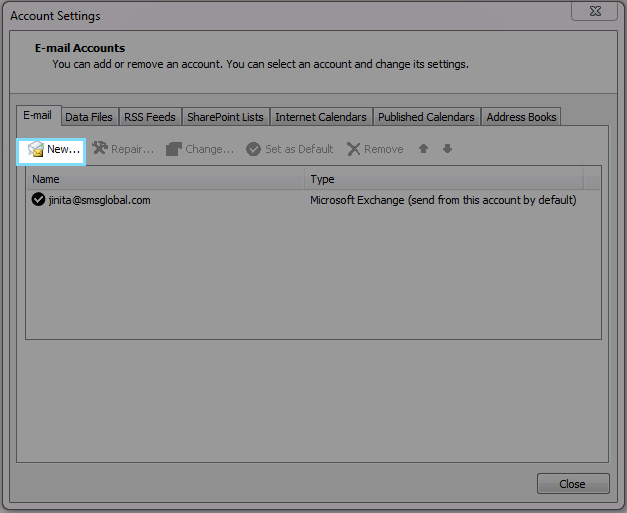
Task: Open the Published Calendars tab
Action: [426, 117]
